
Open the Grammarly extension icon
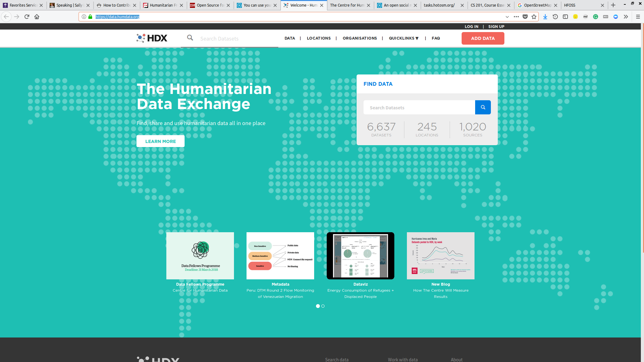pos(596,17)
